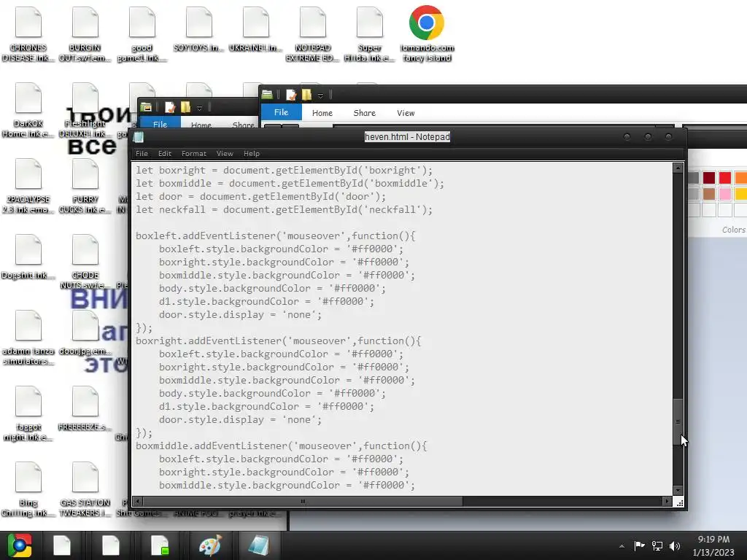Open Notepad Format menu
The image size is (747, 560).
pyautogui.click(x=194, y=153)
